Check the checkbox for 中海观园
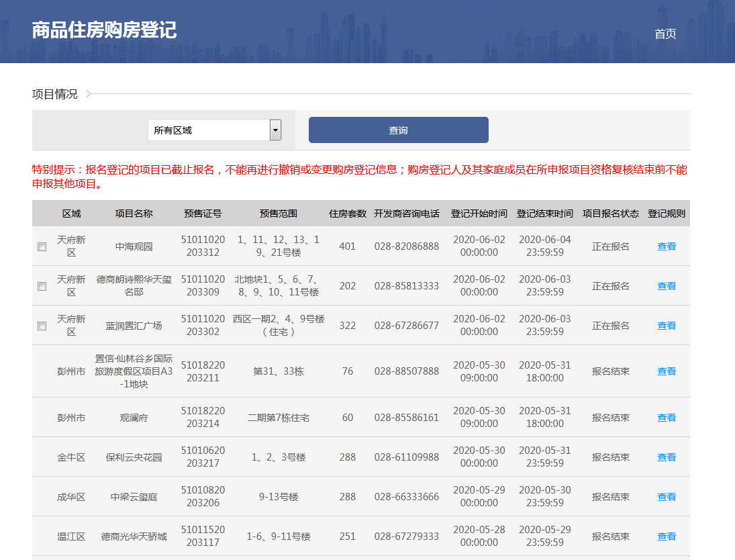Image resolution: width=735 pixels, height=560 pixels. [42, 246]
